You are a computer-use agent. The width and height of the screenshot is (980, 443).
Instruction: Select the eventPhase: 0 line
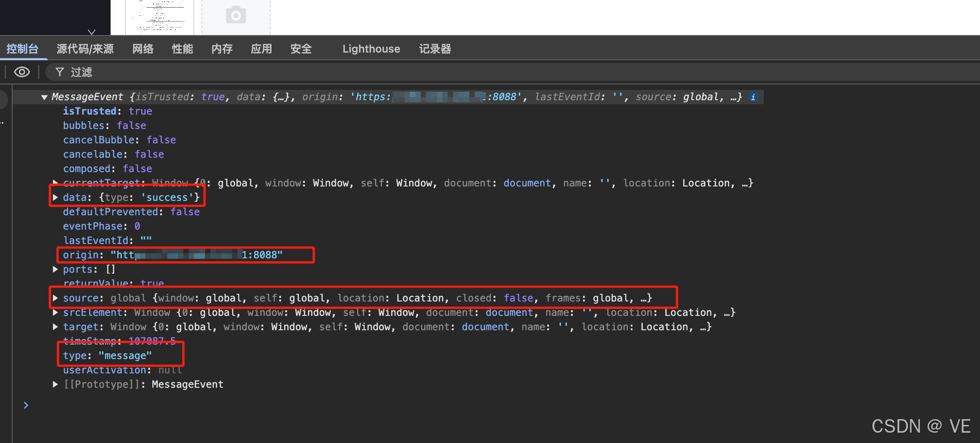pos(102,226)
